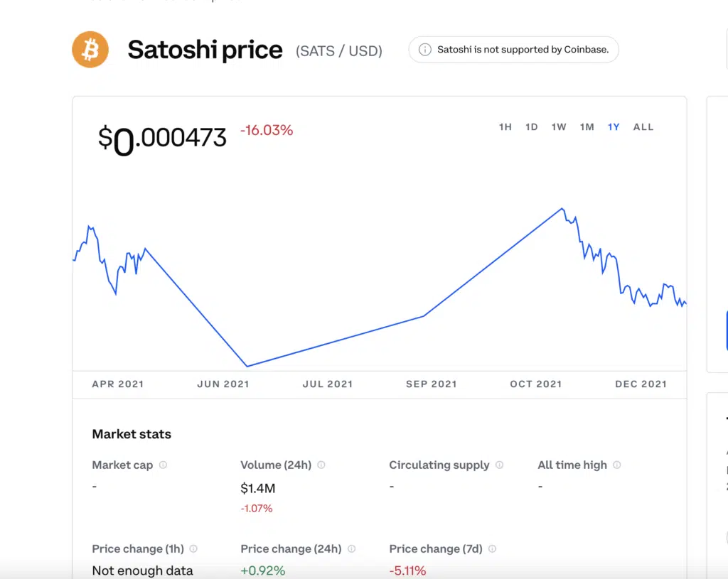Click info icon next to Price change (1h)
The width and height of the screenshot is (728, 579).
tap(193, 549)
